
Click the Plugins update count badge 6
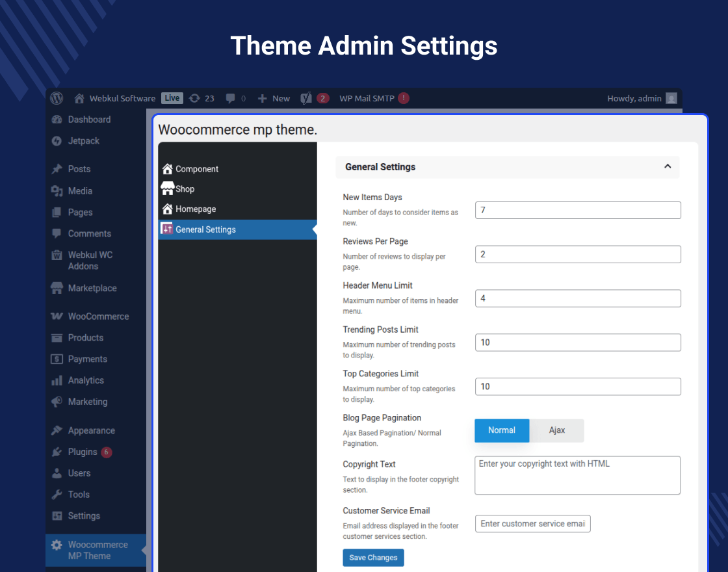pos(107,452)
